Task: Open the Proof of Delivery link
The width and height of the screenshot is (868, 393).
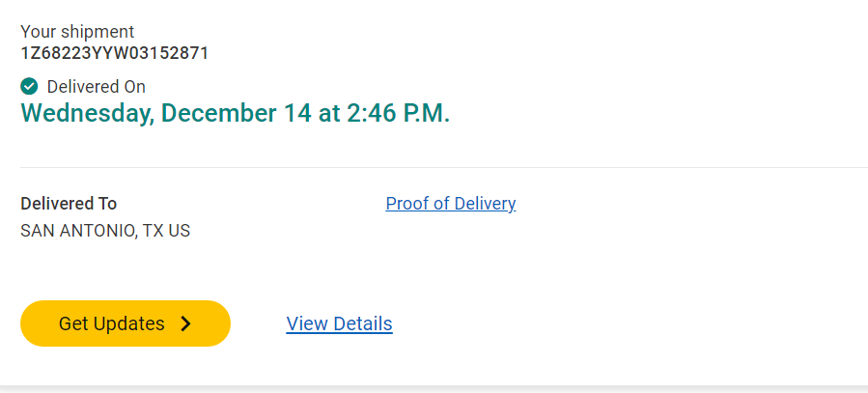Action: [450, 204]
